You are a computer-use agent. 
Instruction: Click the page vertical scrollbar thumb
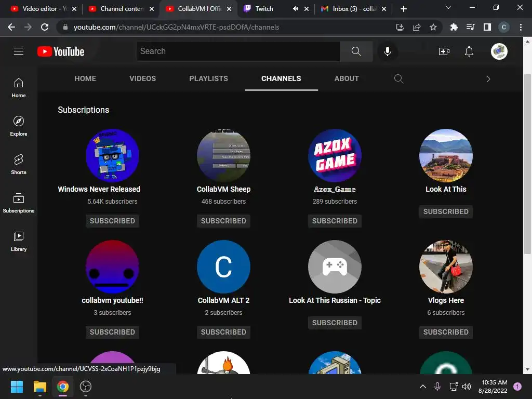point(527,164)
